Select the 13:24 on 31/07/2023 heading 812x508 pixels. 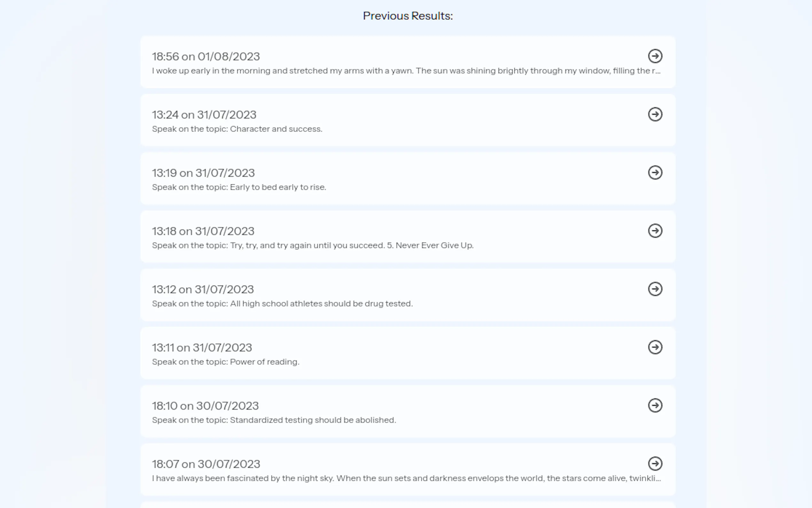(x=204, y=115)
